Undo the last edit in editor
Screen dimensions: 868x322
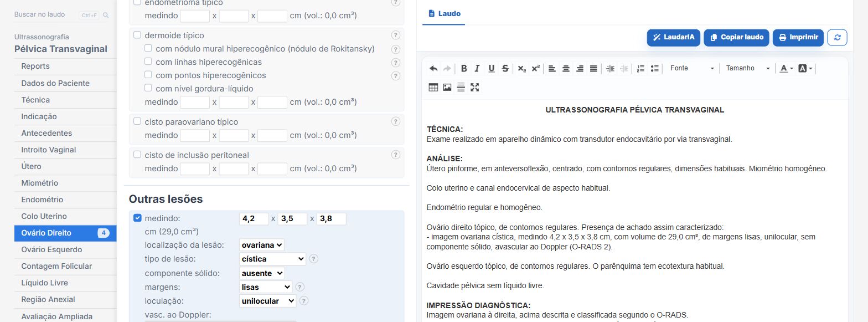(433, 69)
